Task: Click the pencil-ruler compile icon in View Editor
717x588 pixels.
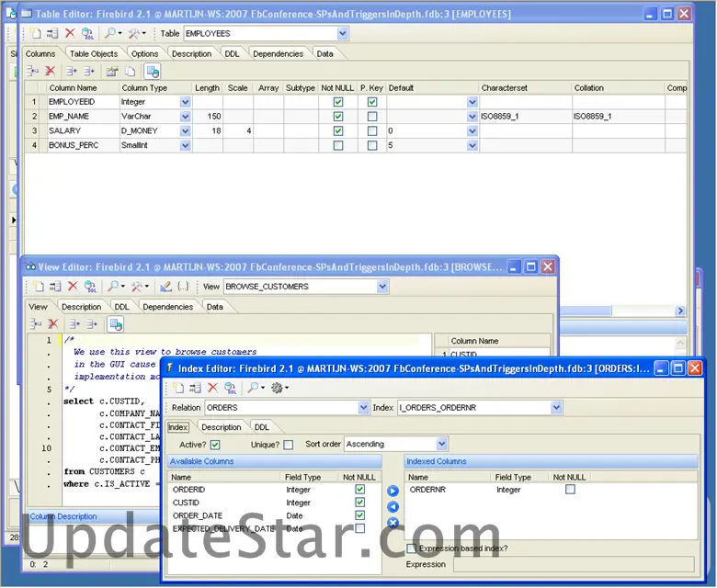Action: (x=165, y=286)
